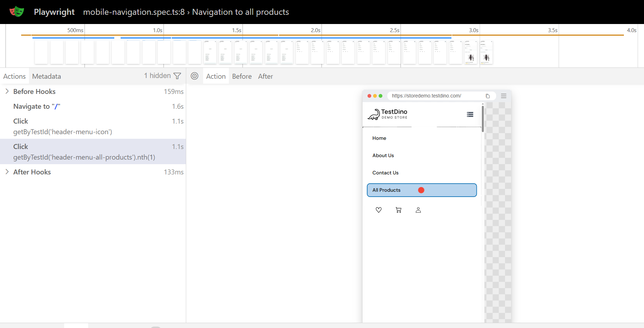Open the browser frame hamburger menu
This screenshot has width=644, height=328.
pyautogui.click(x=504, y=96)
